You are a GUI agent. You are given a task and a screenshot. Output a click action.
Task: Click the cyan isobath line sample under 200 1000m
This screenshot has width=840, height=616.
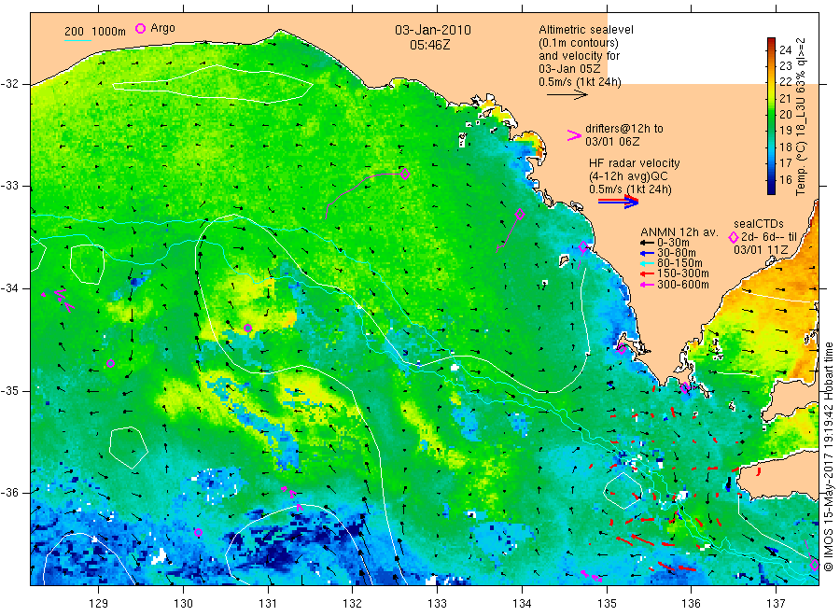(77, 40)
